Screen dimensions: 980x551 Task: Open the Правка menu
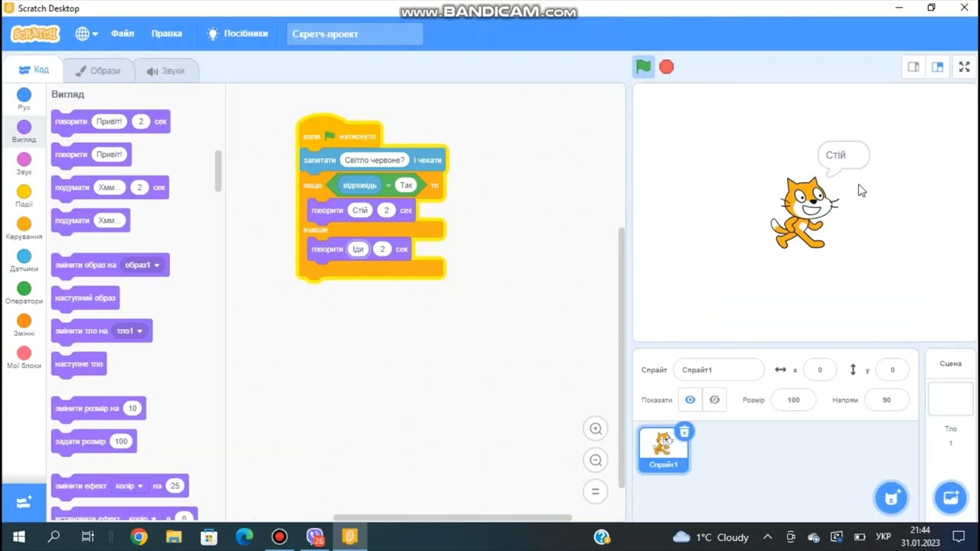167,34
